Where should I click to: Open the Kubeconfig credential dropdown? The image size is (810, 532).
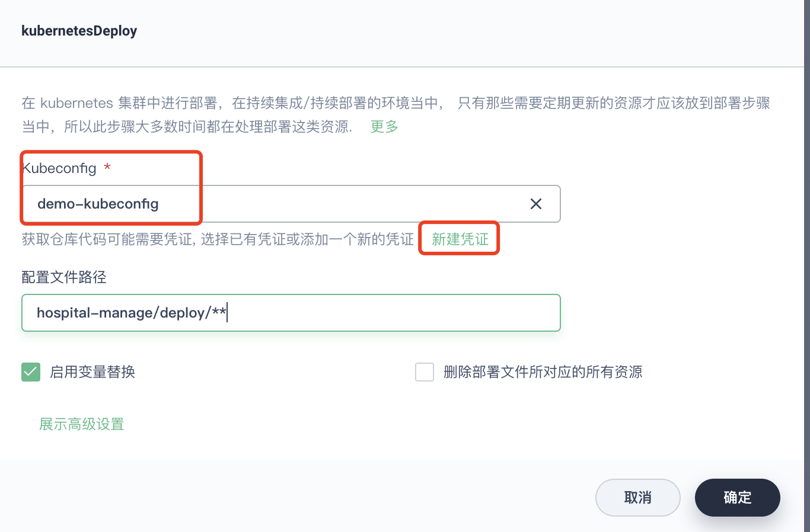pos(291,204)
